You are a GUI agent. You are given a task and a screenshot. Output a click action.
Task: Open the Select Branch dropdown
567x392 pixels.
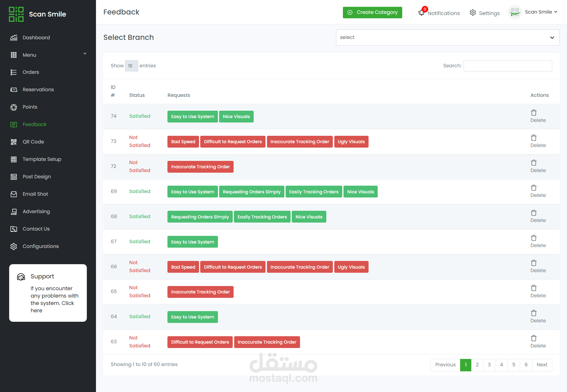(x=447, y=37)
